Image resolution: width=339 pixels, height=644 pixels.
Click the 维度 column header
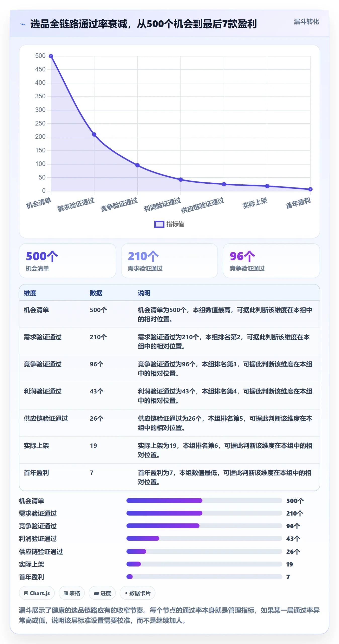click(30, 293)
